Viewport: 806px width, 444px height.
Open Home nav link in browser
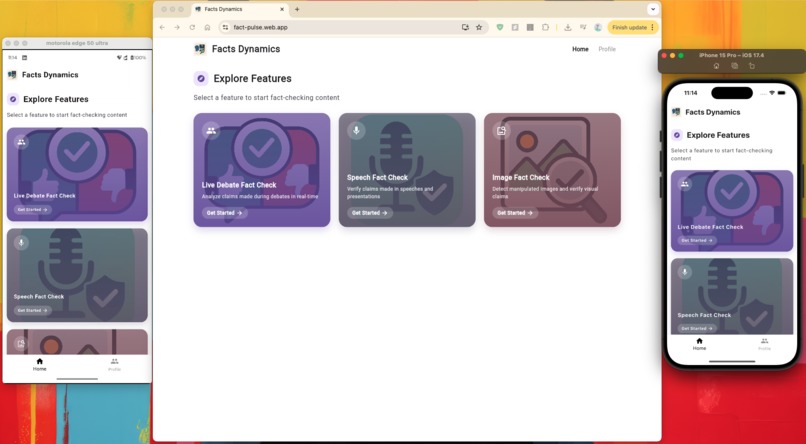tap(580, 49)
